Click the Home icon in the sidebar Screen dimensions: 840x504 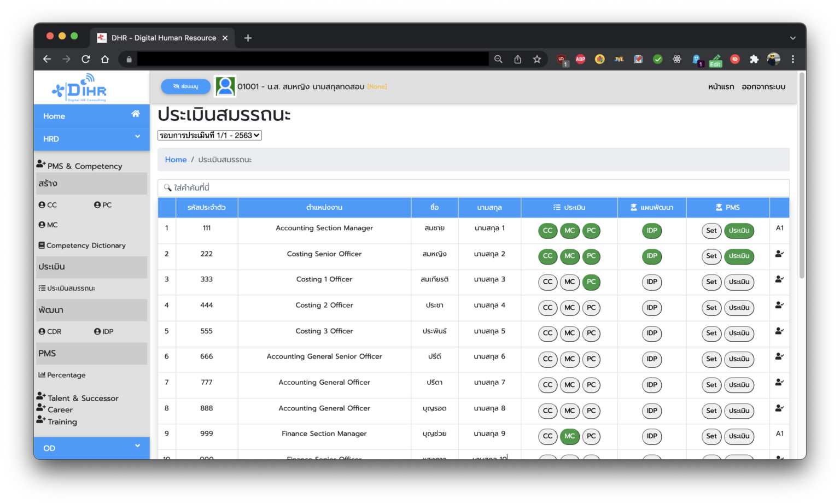pos(135,114)
